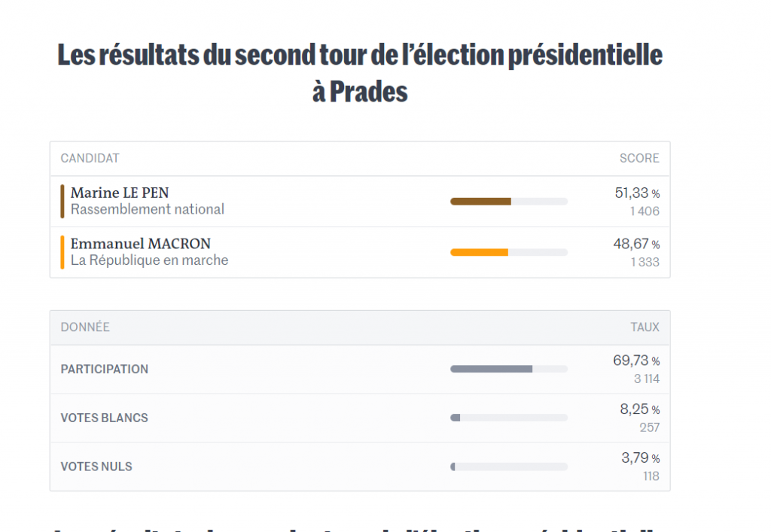Click the brown color marker beside Le Pen

tap(62, 202)
